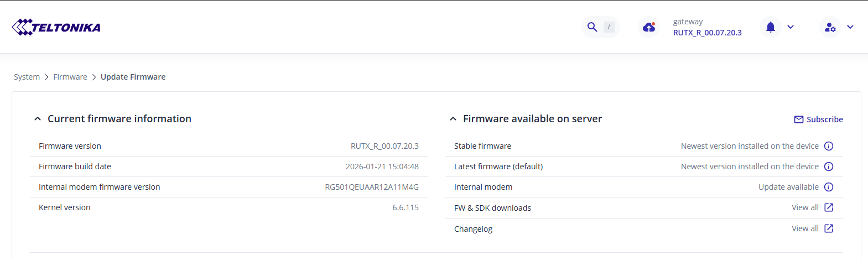Image resolution: width=868 pixels, height=260 pixels.
Task: Open Changelog external link icon
Action: click(829, 228)
